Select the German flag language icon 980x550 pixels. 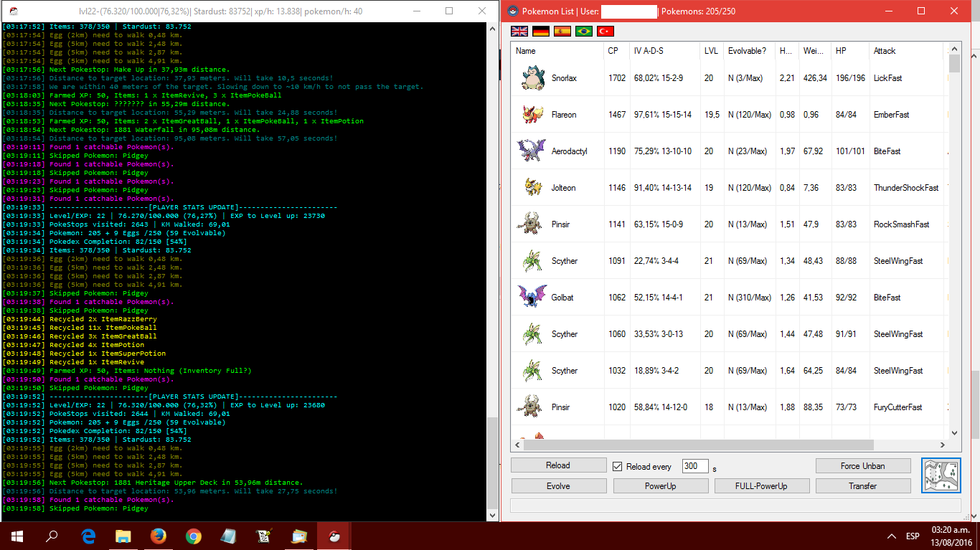click(x=541, y=32)
